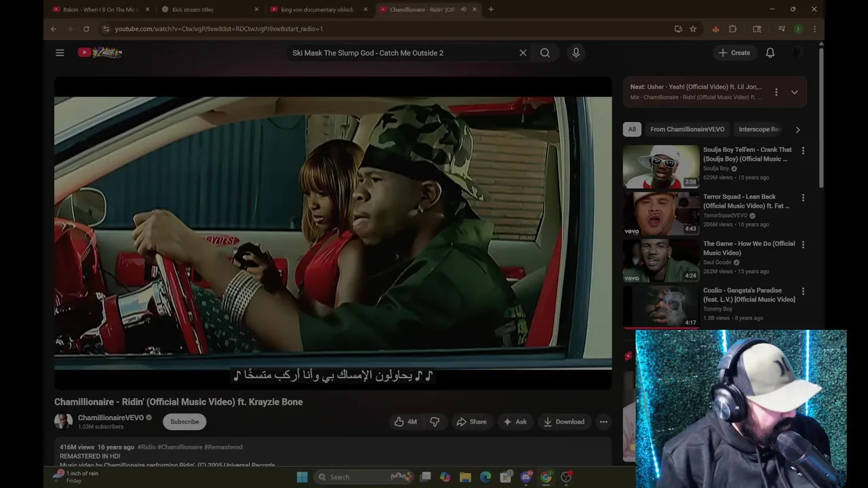Open the ChamillionaireVEVO channel name link
This screenshot has height=488, width=868.
pyautogui.click(x=111, y=418)
